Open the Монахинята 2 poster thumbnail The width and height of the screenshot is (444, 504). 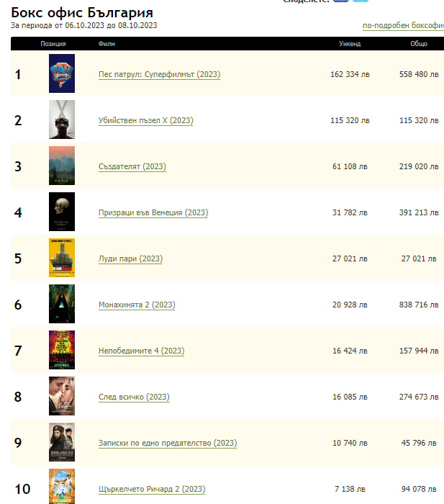[x=61, y=304]
